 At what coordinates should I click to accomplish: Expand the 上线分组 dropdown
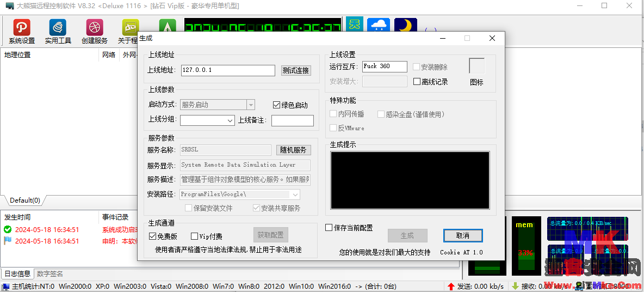(x=230, y=120)
